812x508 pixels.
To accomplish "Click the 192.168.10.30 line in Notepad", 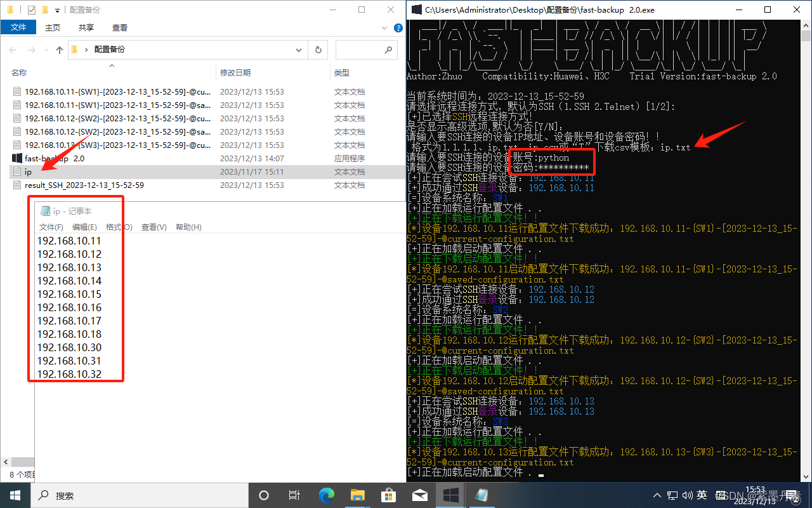I will pyautogui.click(x=69, y=348).
